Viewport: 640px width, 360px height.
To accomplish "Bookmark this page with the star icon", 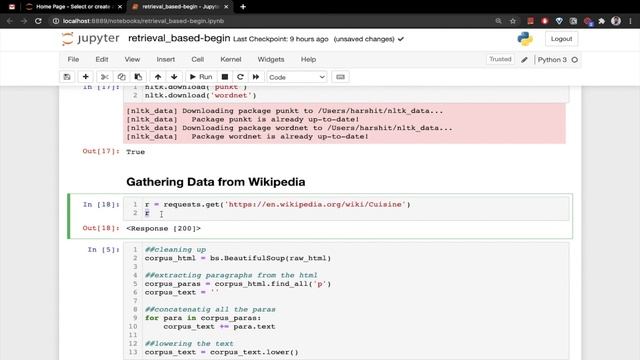I will [513, 21].
